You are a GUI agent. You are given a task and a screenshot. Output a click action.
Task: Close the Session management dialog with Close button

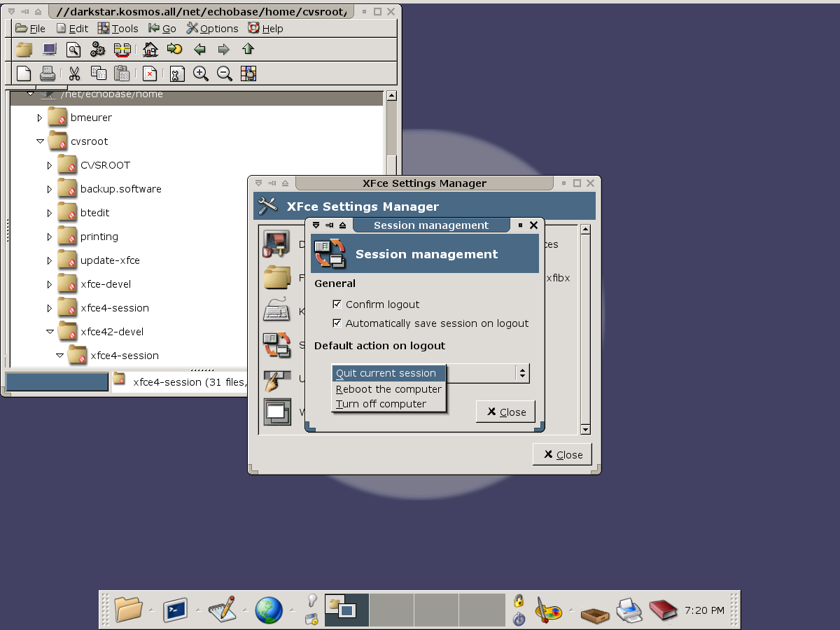click(x=505, y=412)
